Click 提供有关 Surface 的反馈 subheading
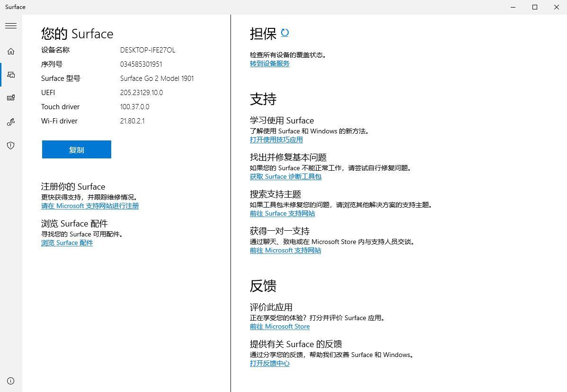This screenshot has width=567, height=392. [296, 344]
